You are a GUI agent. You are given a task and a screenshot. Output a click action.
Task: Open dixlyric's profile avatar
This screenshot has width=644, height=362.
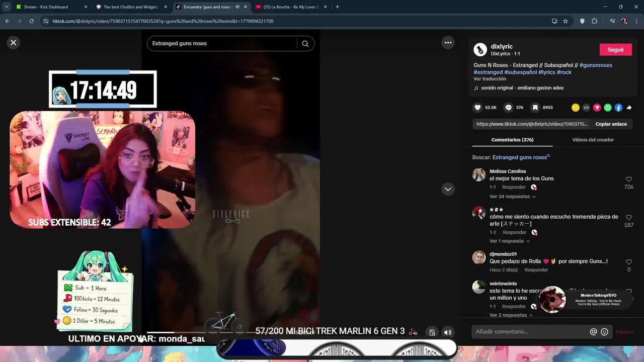click(480, 49)
